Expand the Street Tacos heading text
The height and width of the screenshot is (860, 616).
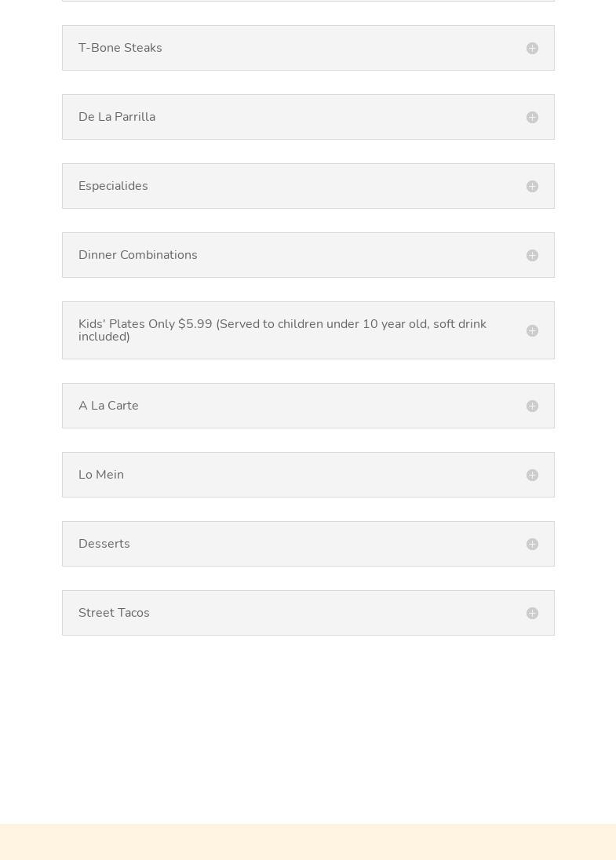click(x=114, y=613)
